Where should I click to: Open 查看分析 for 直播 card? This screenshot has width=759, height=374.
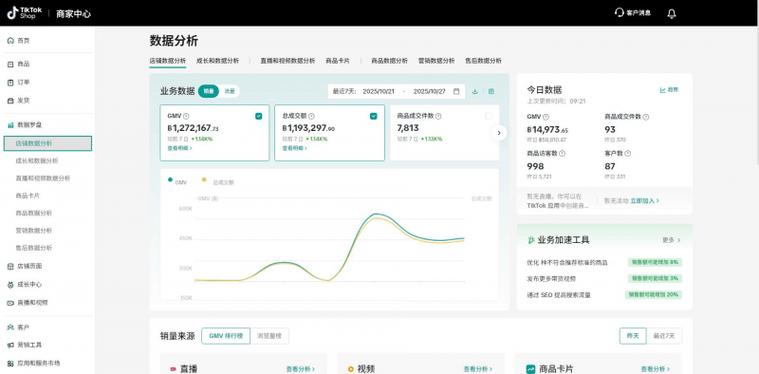pyautogui.click(x=300, y=369)
